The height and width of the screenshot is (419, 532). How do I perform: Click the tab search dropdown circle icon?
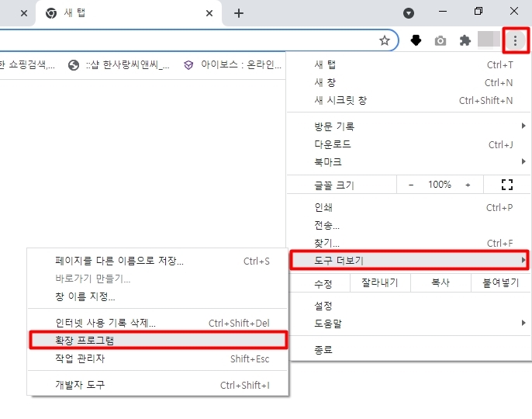tap(409, 13)
